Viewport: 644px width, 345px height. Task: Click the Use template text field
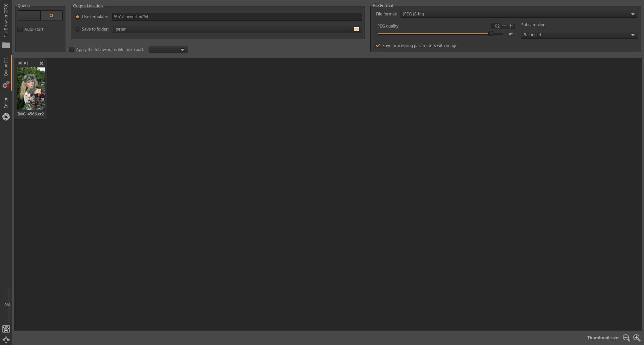[x=237, y=16]
